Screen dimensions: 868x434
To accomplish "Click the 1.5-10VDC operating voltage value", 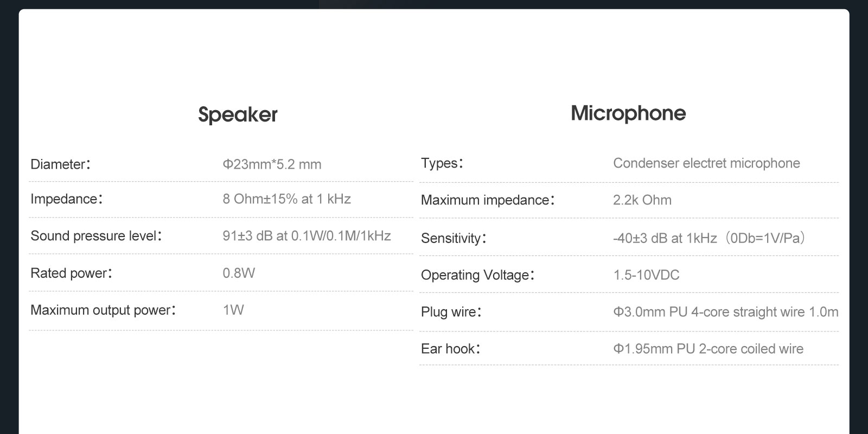I will [x=646, y=275].
